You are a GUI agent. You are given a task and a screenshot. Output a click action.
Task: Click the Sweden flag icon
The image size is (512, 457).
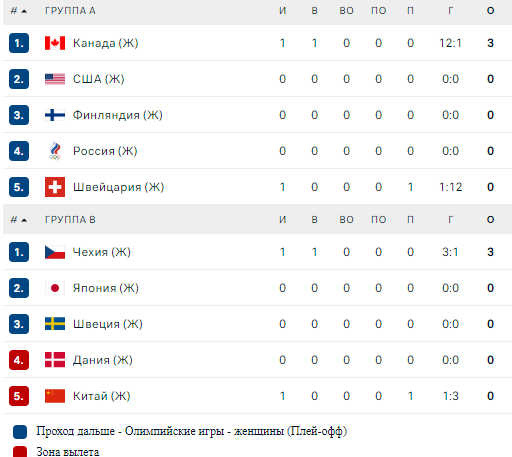[x=55, y=324]
